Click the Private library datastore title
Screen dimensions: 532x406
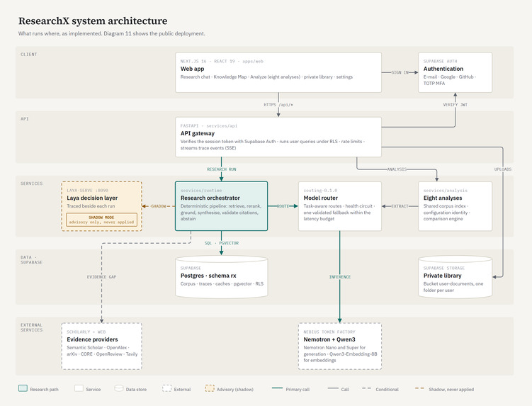442,276
